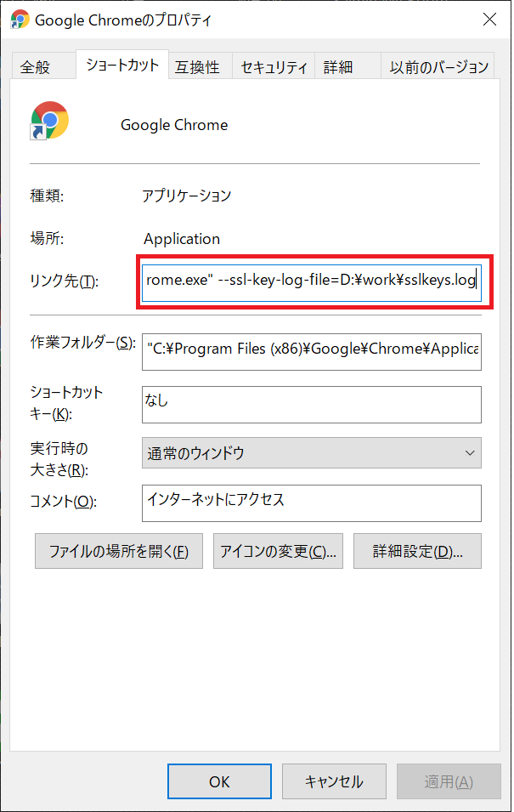The width and height of the screenshot is (514, 812).
Task: Close the properties dialog with the X button
Action: tap(489, 20)
